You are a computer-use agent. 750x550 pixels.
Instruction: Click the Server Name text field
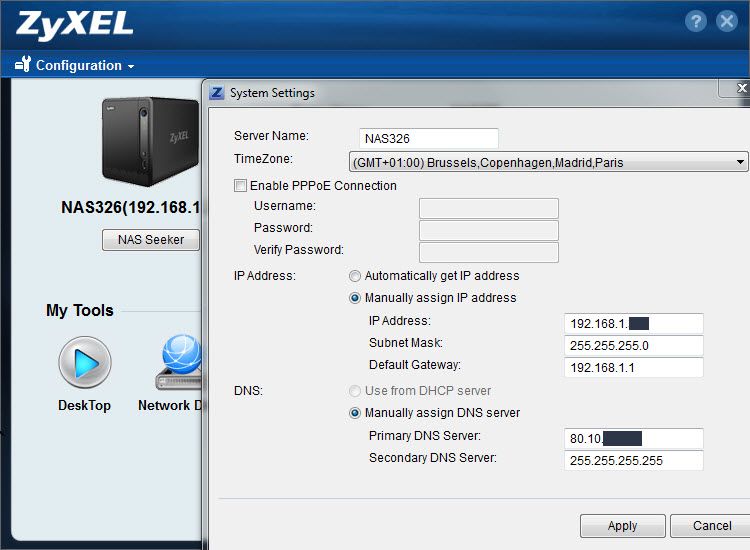click(x=428, y=138)
